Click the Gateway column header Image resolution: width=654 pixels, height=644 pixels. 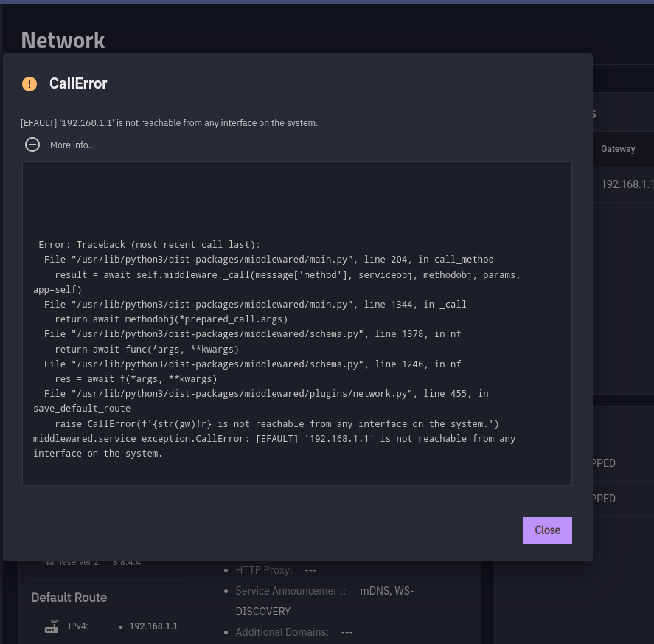[618, 148]
